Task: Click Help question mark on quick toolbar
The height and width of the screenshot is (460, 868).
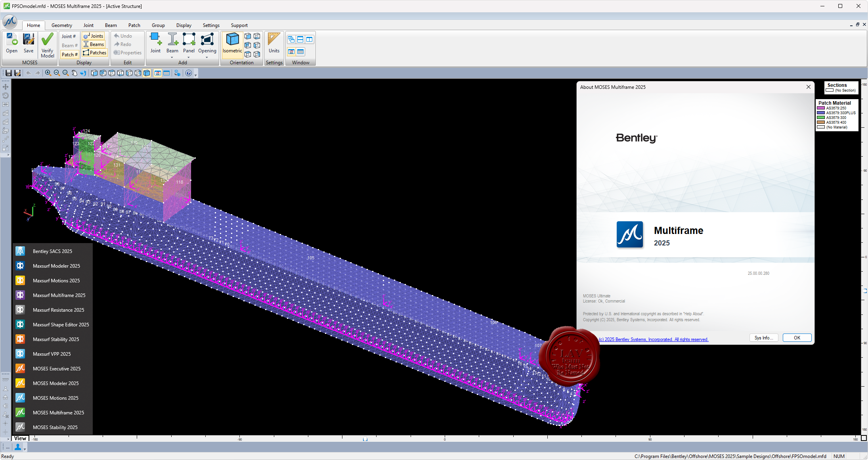Action: coord(189,73)
